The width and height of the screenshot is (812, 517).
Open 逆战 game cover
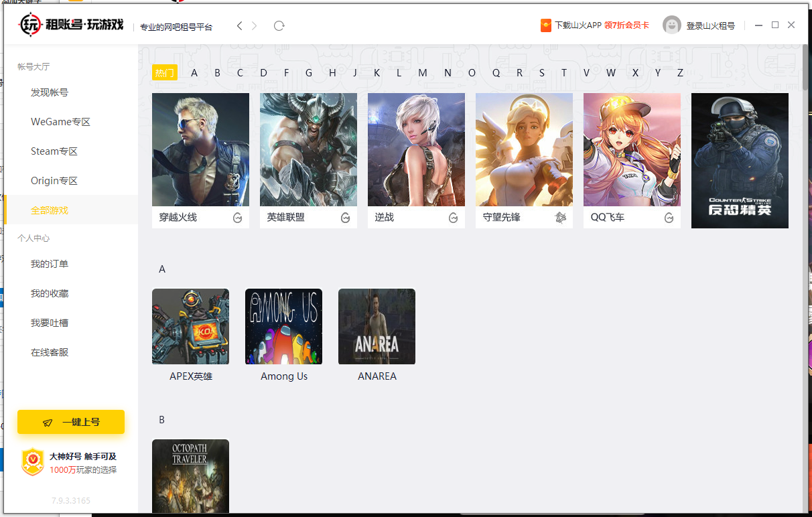coord(416,149)
